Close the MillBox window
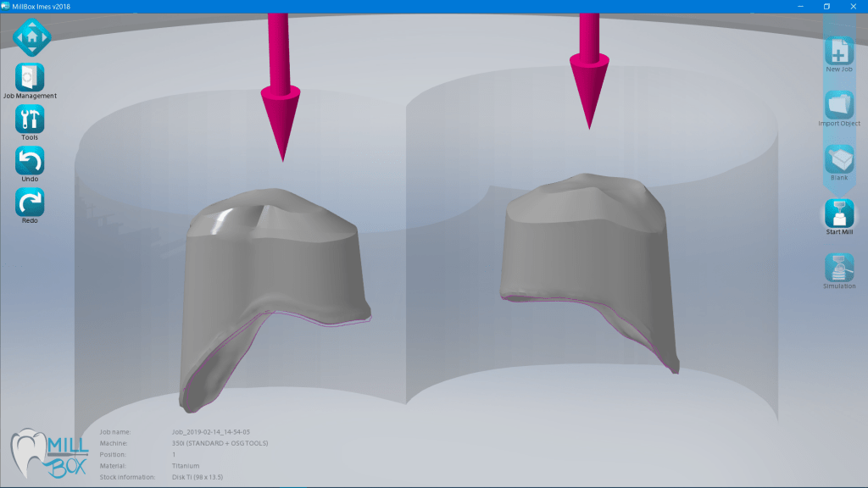 [x=853, y=7]
